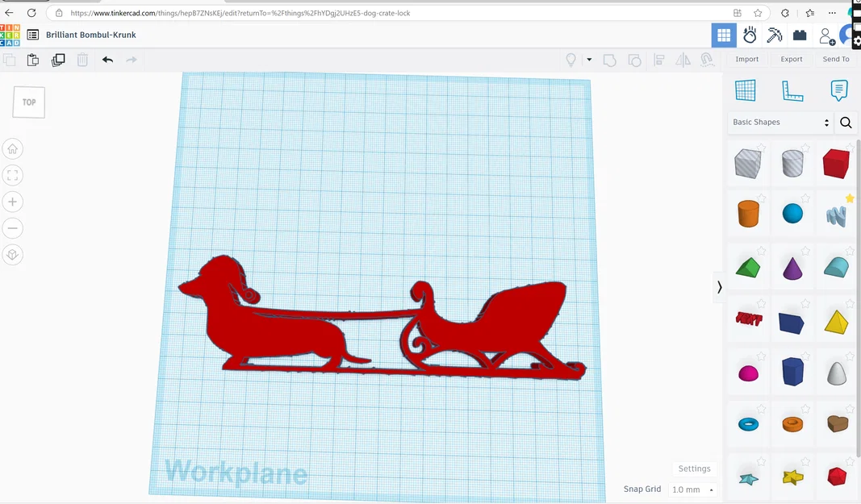Click the Duplicate and repeat icon

click(57, 60)
